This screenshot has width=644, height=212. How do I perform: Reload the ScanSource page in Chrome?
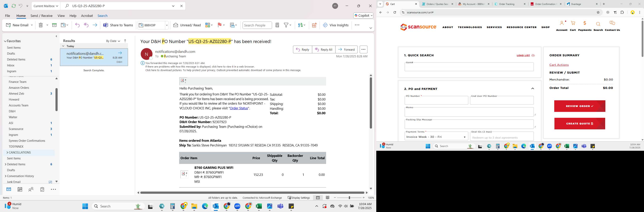coord(395,12)
